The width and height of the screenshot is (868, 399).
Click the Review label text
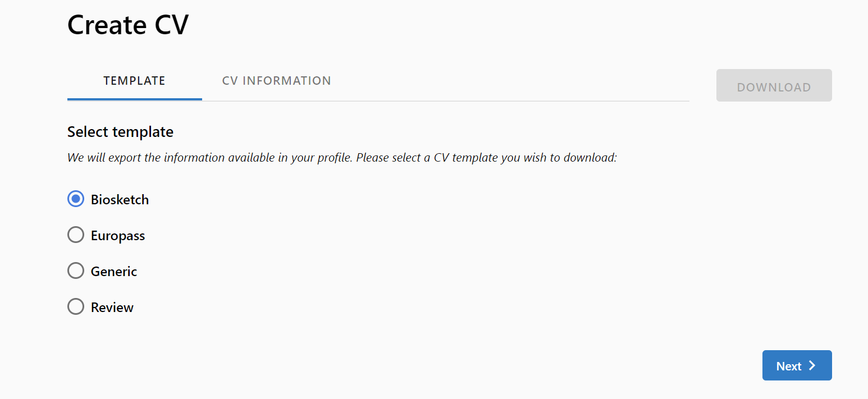[112, 308]
